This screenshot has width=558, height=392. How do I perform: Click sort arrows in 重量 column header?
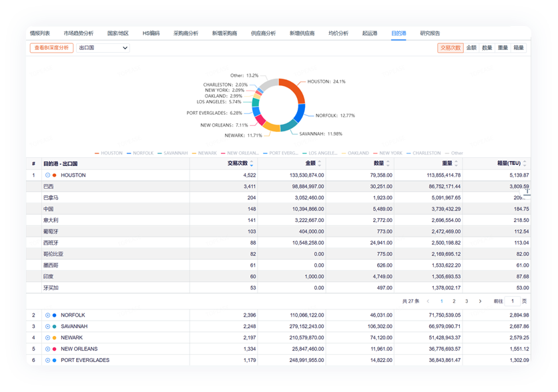[457, 163]
